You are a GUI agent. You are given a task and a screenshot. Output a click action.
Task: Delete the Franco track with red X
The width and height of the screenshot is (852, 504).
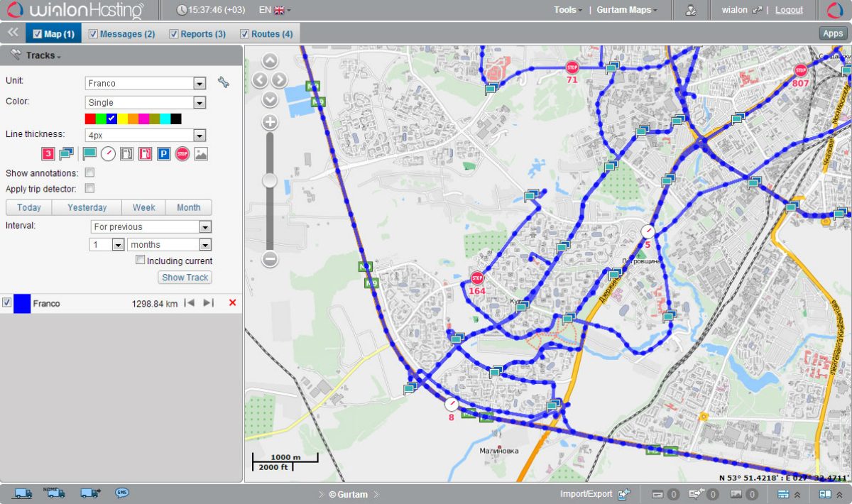pyautogui.click(x=232, y=303)
